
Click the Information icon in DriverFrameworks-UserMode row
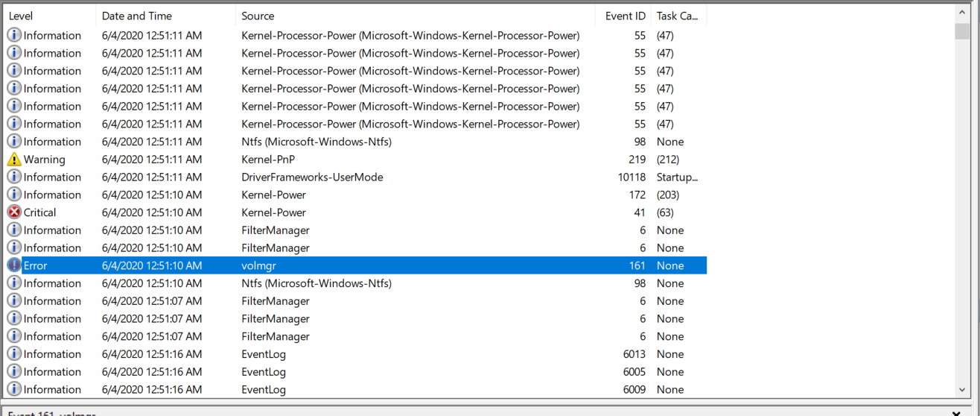coord(14,177)
